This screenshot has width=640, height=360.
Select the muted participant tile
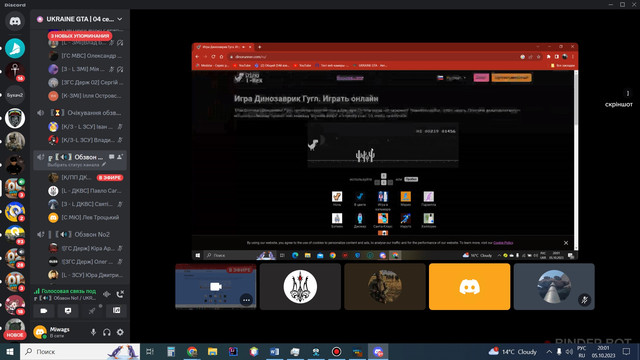tap(554, 287)
